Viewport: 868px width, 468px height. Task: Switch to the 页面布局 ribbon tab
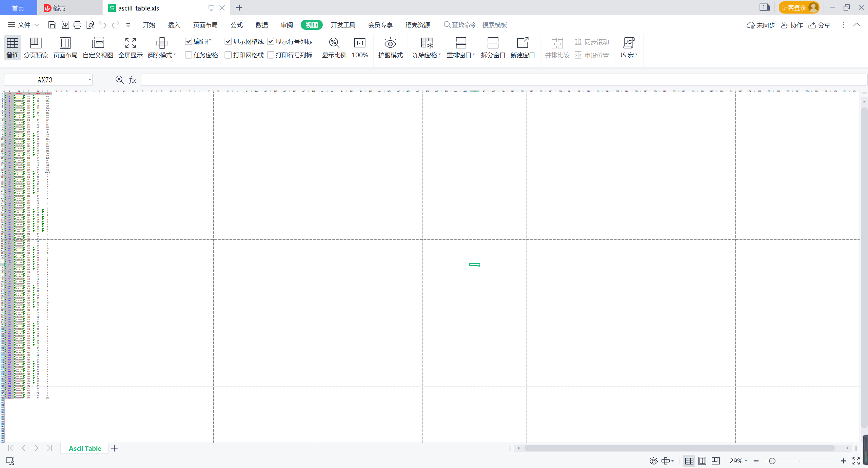coord(205,25)
